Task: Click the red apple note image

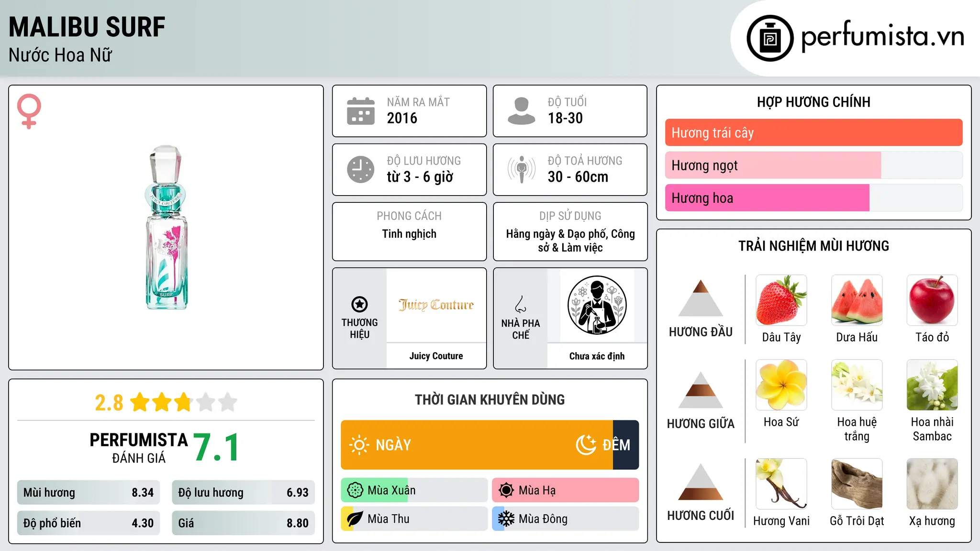Action: click(x=932, y=300)
